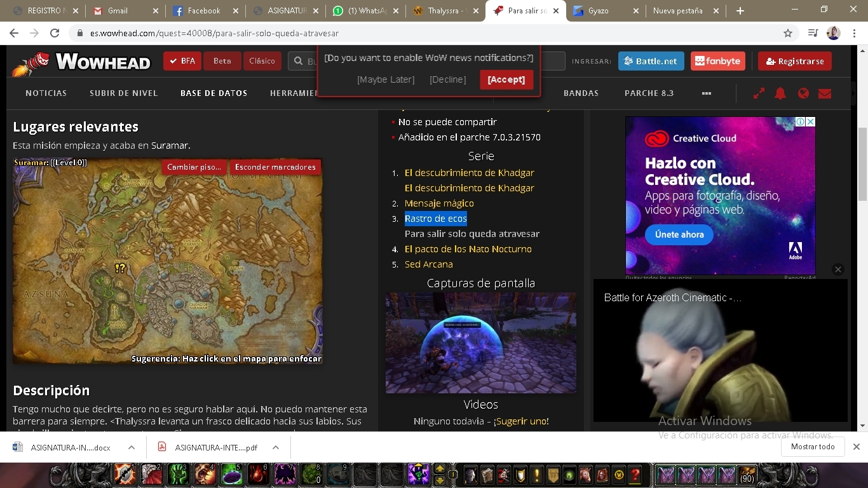Click the Battle for Azeroth Cinematic video

[x=721, y=351]
